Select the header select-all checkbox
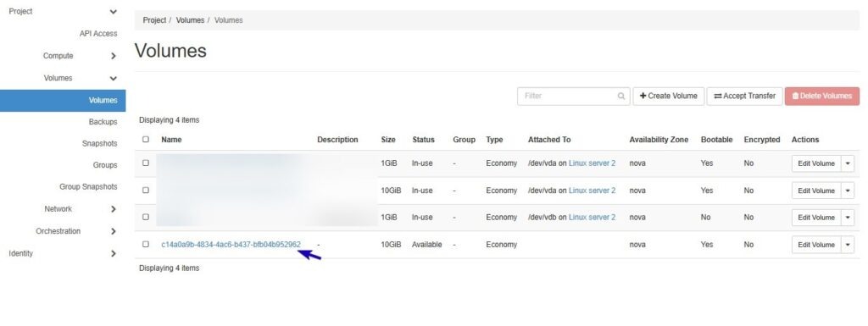This screenshot has height=326, width=868. 146,139
